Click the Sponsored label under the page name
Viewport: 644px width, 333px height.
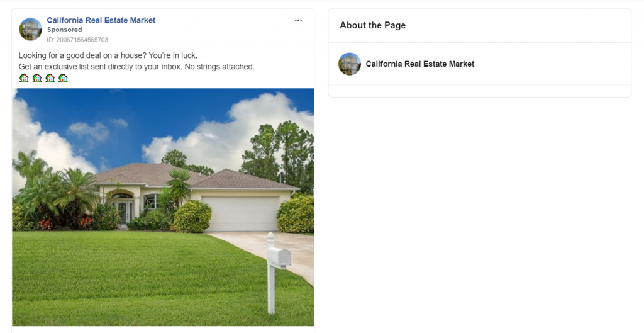(65, 30)
